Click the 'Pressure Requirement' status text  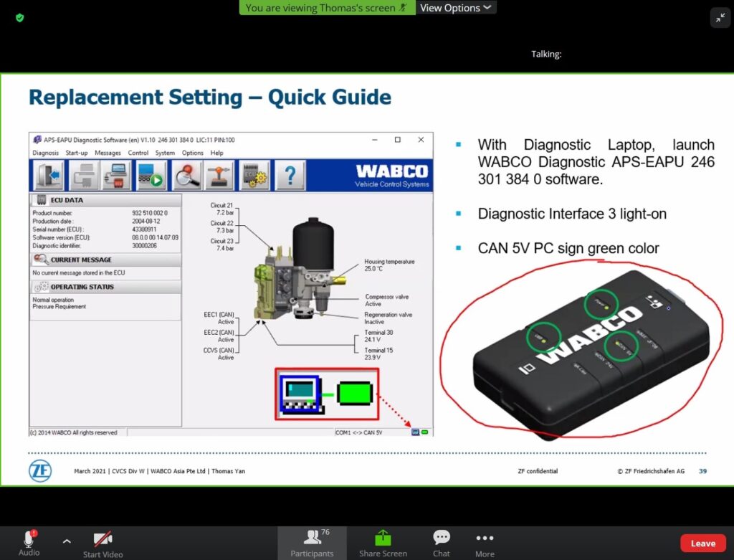coord(59,307)
